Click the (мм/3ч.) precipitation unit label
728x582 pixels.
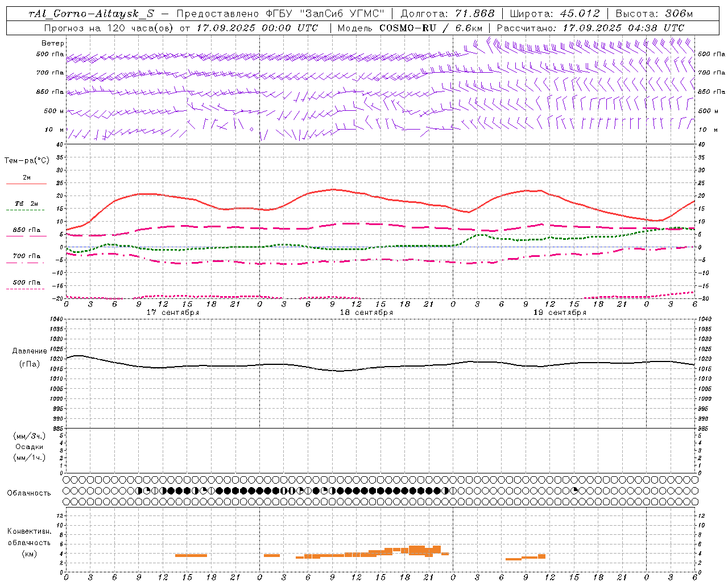tap(30, 436)
